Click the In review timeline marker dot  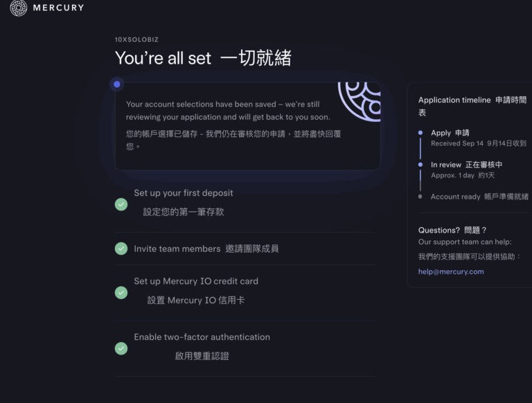[x=420, y=165]
